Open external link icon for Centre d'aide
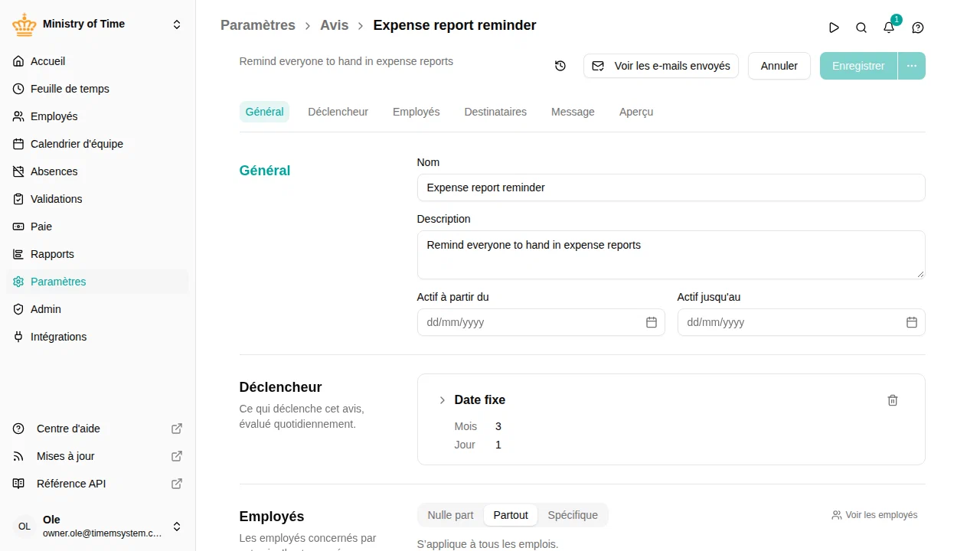Screen dimensions: 980x551 [177, 429]
